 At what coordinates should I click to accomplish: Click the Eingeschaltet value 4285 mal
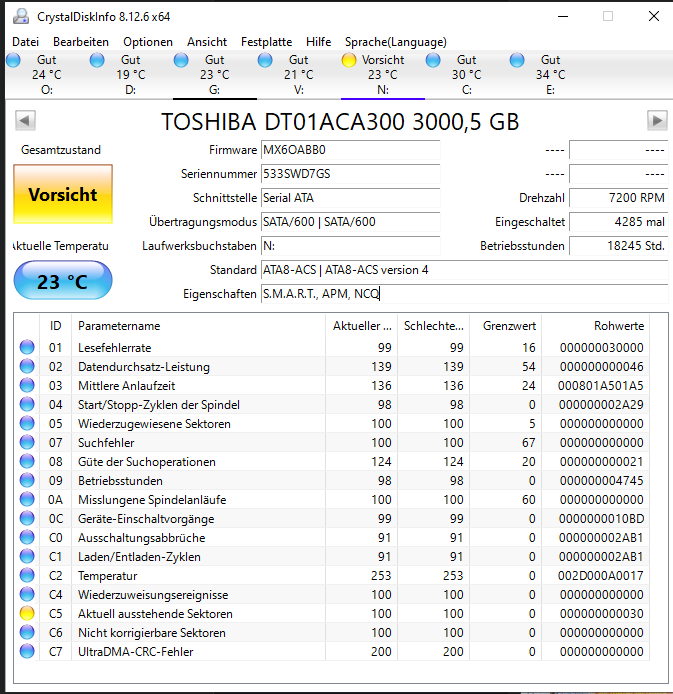[x=618, y=222]
